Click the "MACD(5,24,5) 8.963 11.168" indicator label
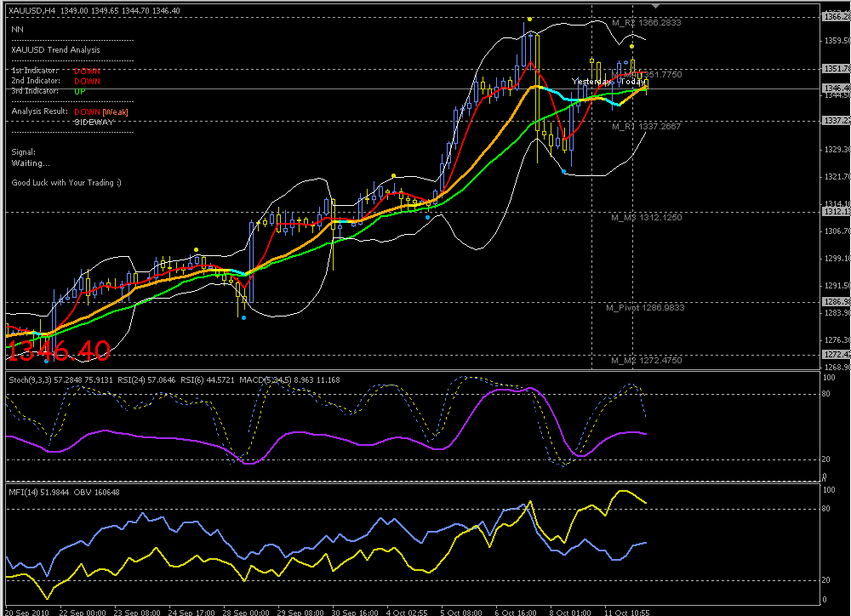 point(289,380)
